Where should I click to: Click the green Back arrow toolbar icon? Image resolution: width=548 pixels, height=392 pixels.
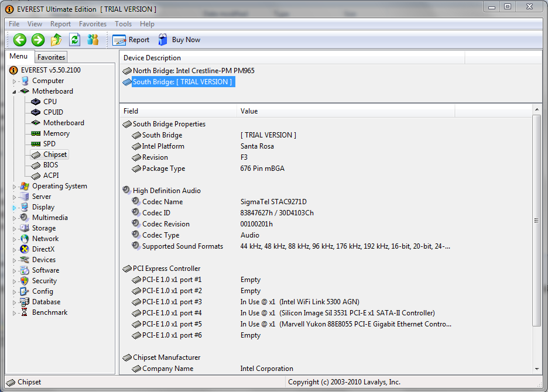point(19,40)
